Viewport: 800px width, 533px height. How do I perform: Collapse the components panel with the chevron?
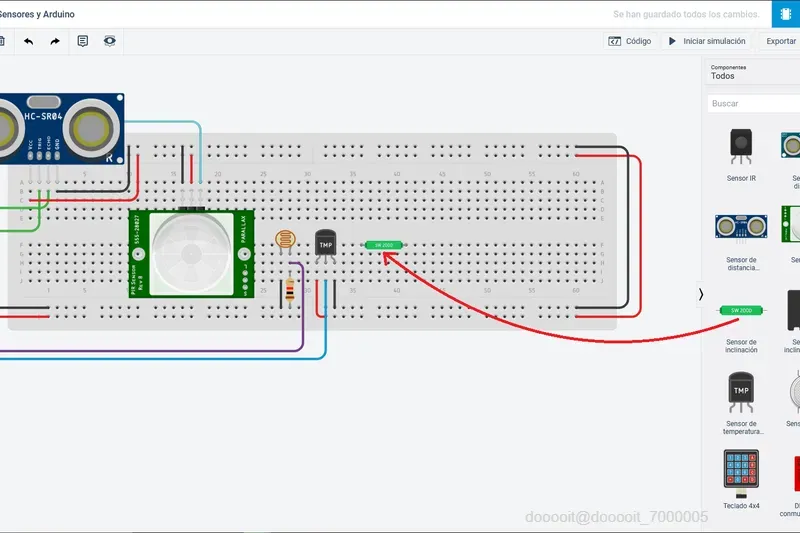pos(701,294)
